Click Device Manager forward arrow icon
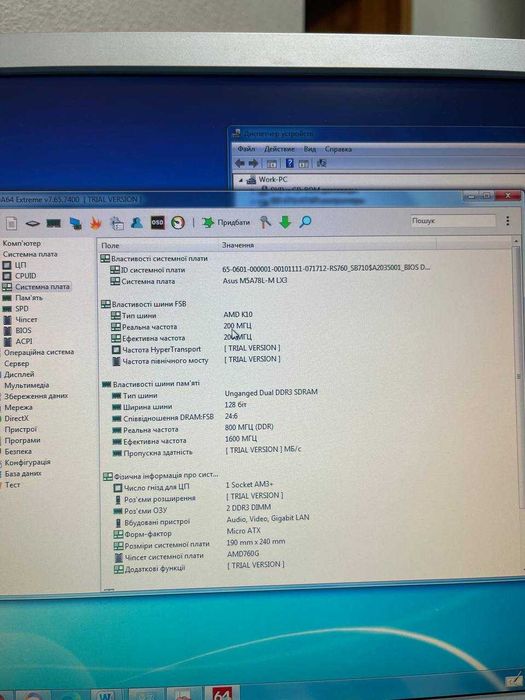 (x=253, y=163)
